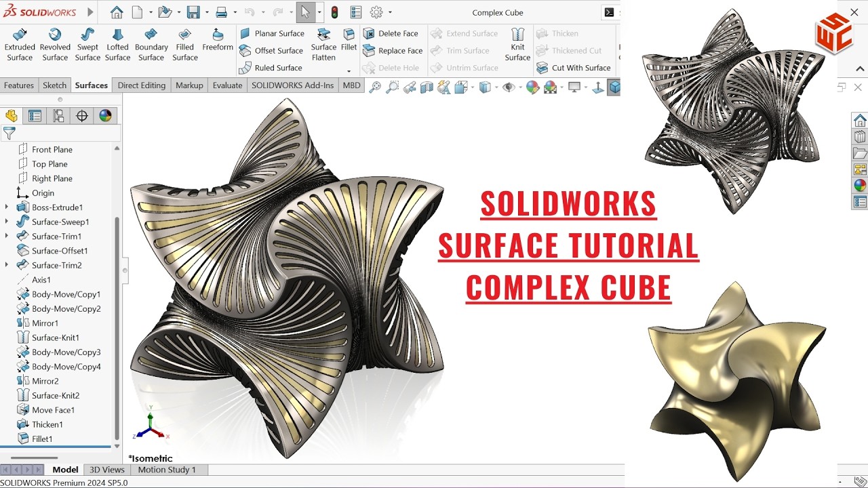Toggle the Section View tool
868x488 pixels.
[427, 87]
